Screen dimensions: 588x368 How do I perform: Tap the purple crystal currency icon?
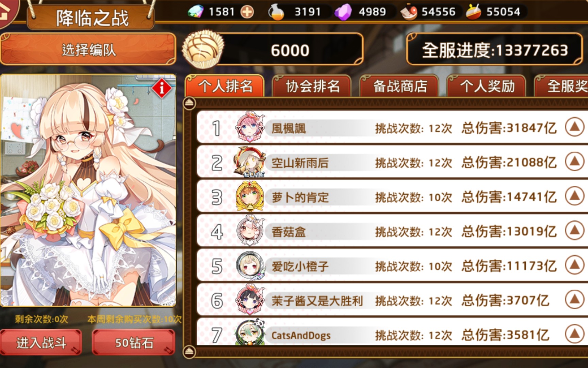point(343,12)
